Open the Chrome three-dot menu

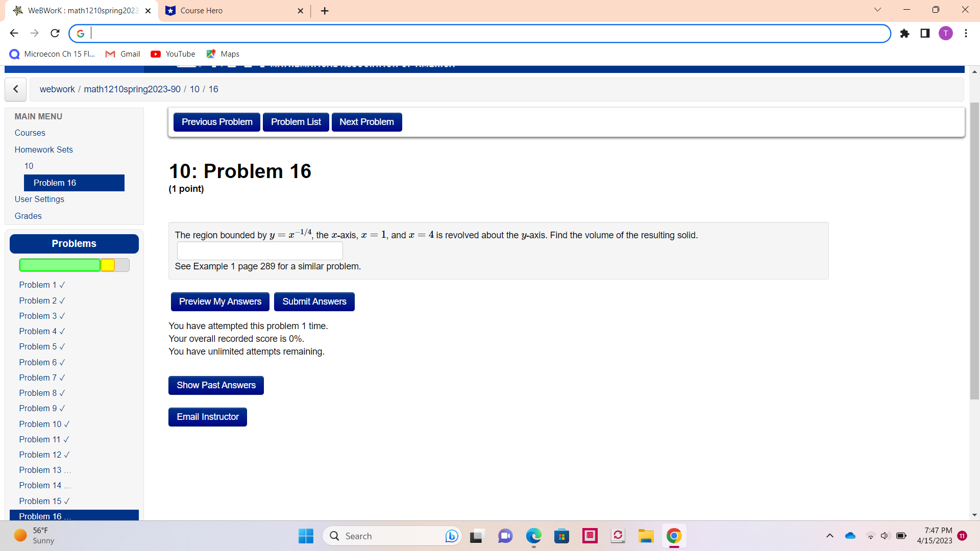pyautogui.click(x=966, y=33)
